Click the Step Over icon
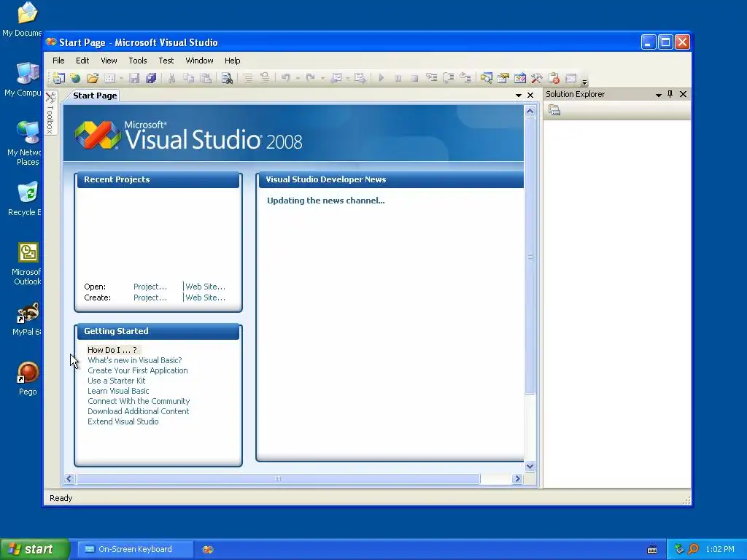This screenshot has width=747, height=560. pos(449,78)
